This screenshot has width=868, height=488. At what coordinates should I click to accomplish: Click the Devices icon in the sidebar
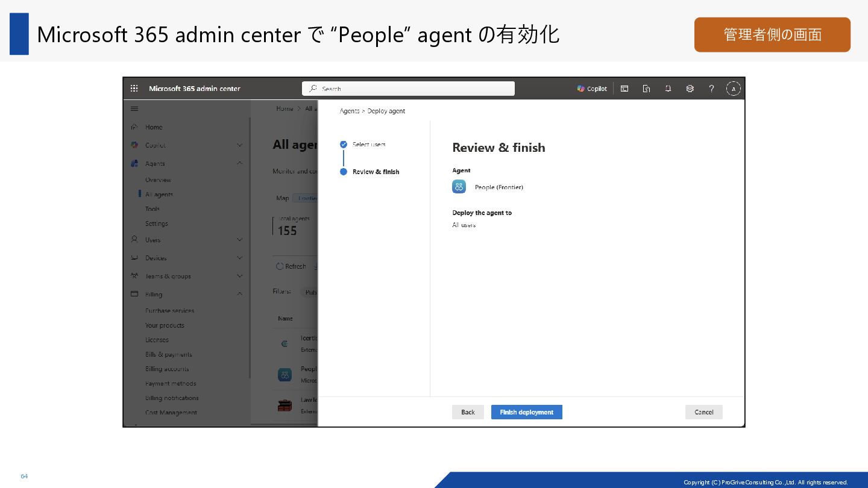point(134,258)
